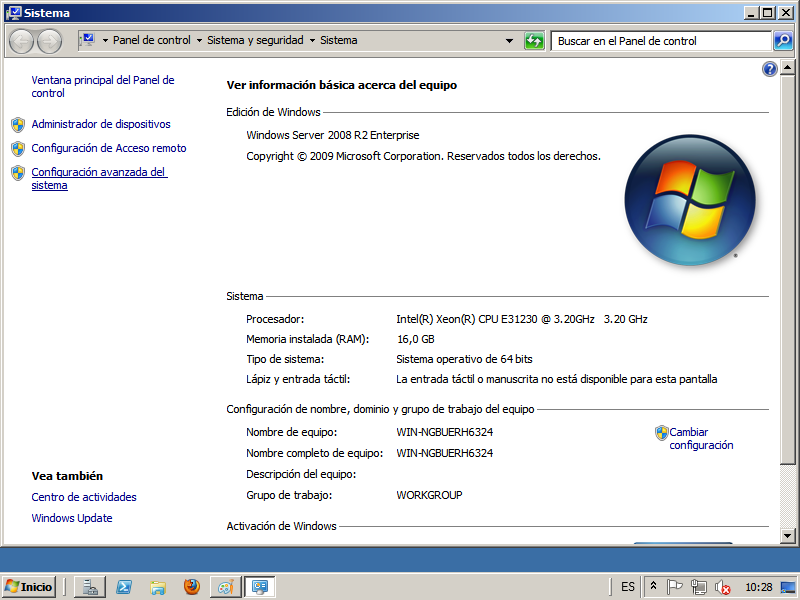Open Administrador de dispositivos link
800x600 pixels.
[101, 124]
